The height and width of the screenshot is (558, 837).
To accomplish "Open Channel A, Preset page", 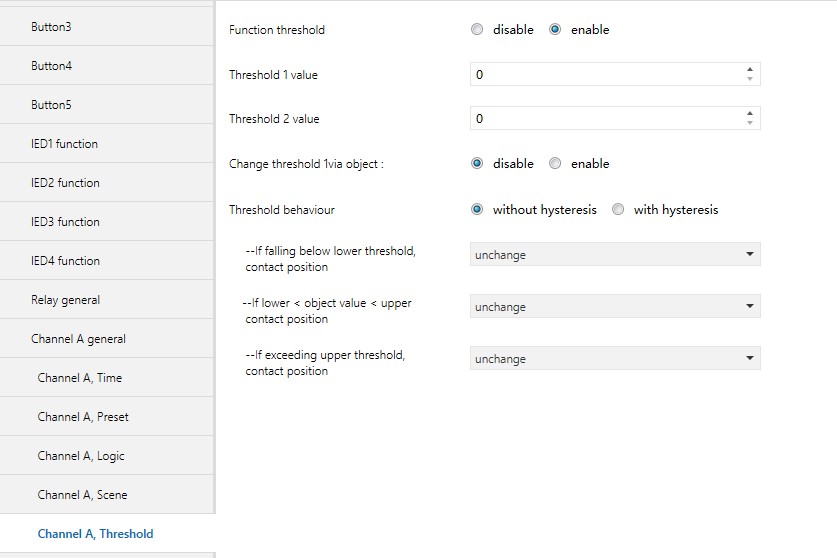I will [107, 417].
